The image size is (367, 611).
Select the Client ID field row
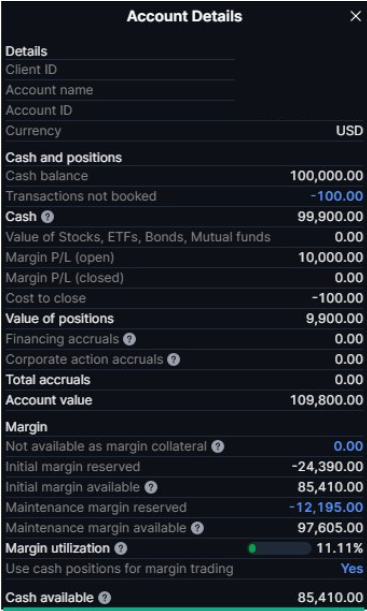tap(120, 70)
